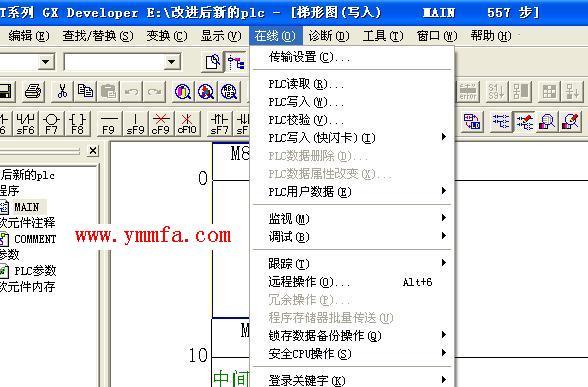588x387 pixels.
Task: Click the Copy toolbar icon
Action: [x=85, y=92]
